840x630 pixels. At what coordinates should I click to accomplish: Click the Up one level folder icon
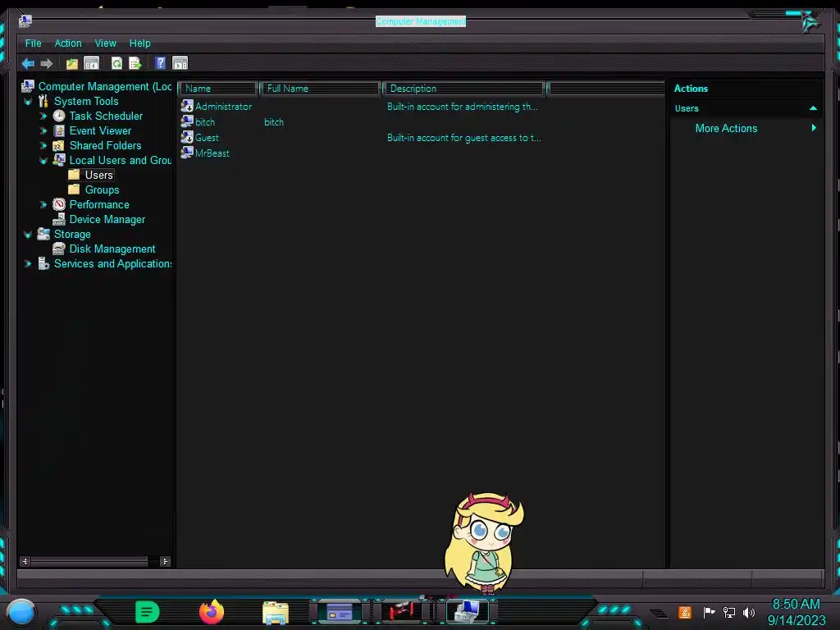[x=72, y=64]
